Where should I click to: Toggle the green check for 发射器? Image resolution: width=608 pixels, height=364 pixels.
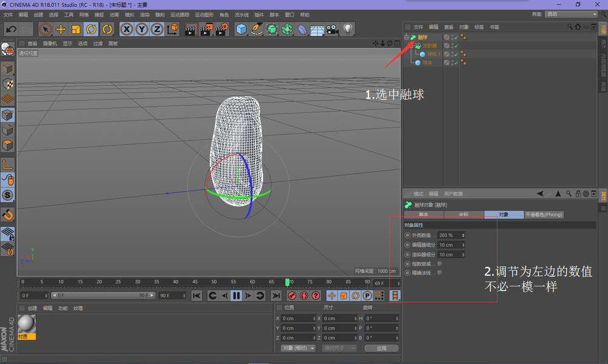pyautogui.click(x=456, y=45)
